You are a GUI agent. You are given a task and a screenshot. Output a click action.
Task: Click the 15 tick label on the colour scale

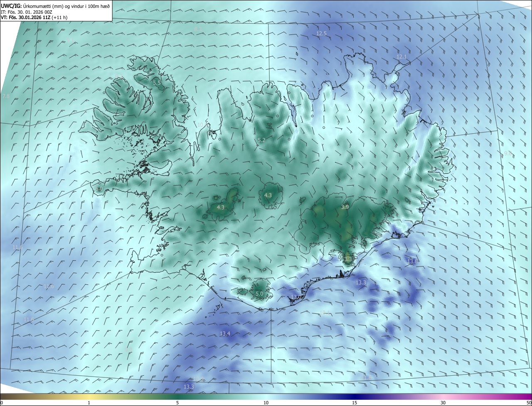click(x=355, y=403)
